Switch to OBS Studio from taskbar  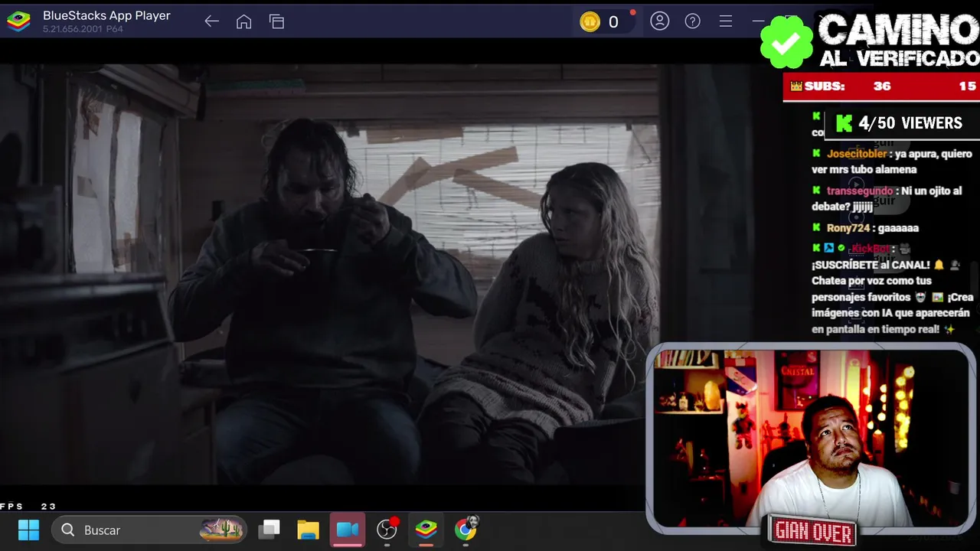tap(387, 529)
